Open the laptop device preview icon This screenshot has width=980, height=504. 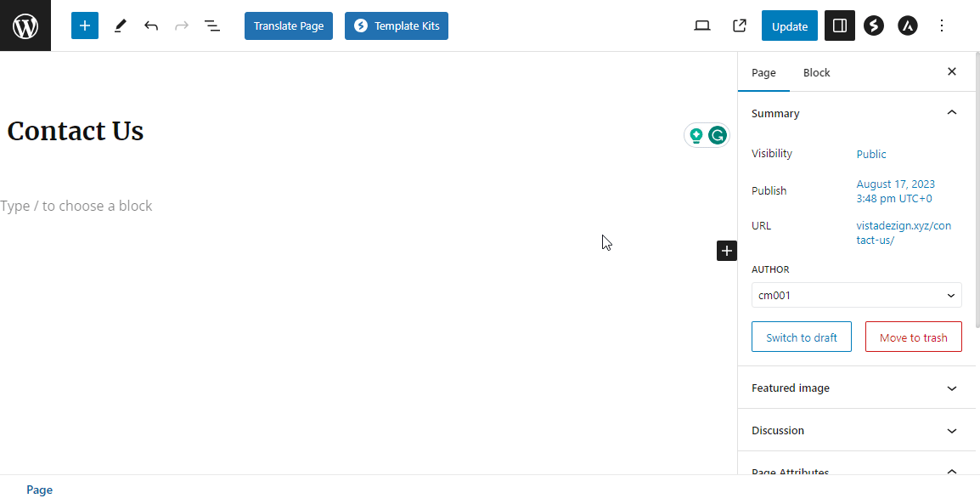point(702,25)
